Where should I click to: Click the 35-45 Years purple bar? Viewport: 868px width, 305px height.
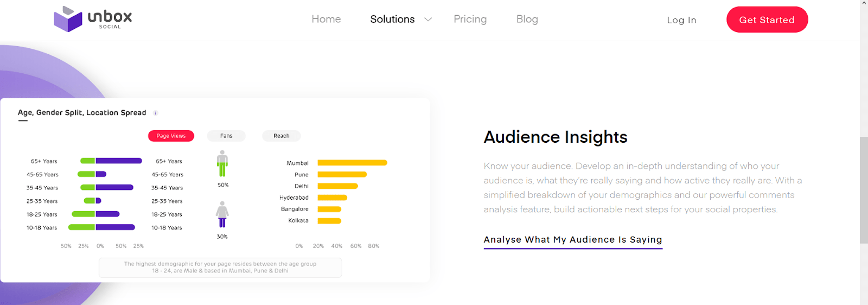coord(114,187)
